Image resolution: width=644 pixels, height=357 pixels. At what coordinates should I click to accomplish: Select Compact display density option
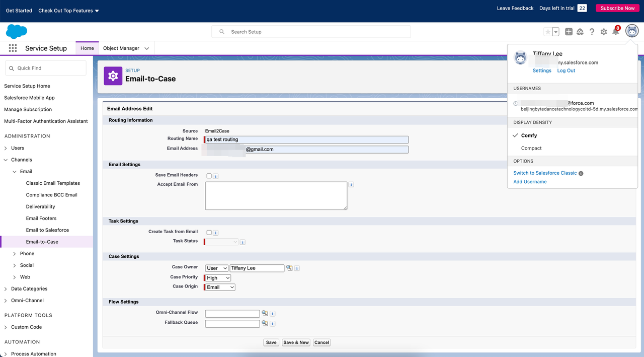531,148
